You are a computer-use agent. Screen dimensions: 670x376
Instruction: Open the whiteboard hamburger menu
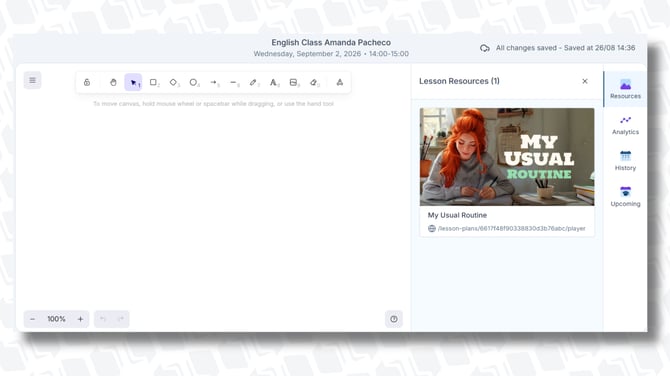pyautogui.click(x=32, y=80)
